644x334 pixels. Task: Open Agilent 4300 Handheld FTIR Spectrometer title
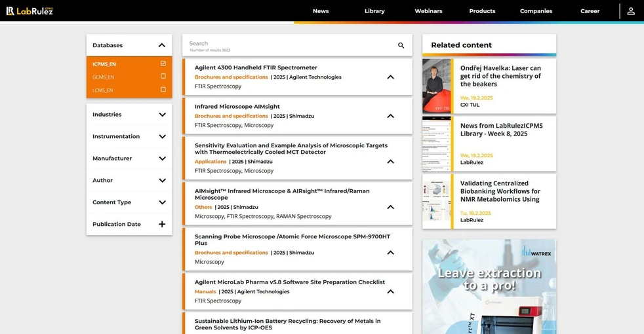tap(256, 67)
